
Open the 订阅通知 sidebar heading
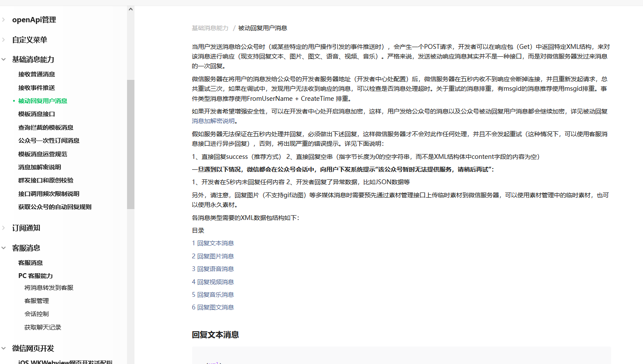point(26,228)
